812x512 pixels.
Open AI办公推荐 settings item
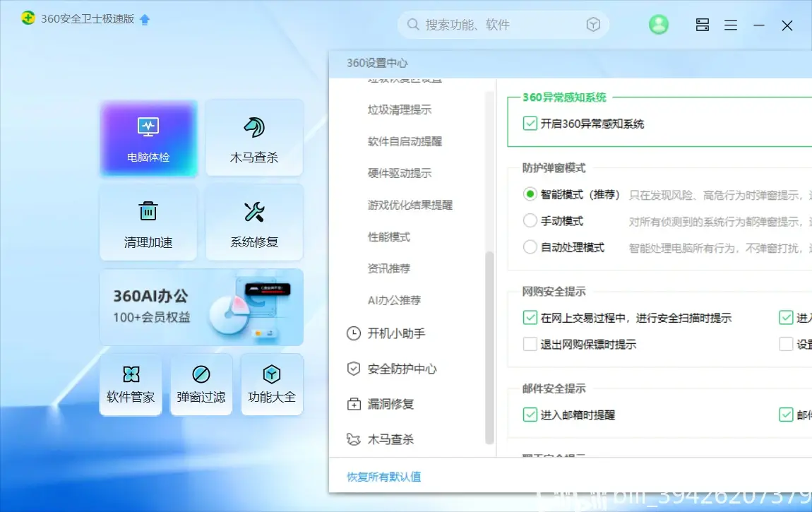(394, 300)
